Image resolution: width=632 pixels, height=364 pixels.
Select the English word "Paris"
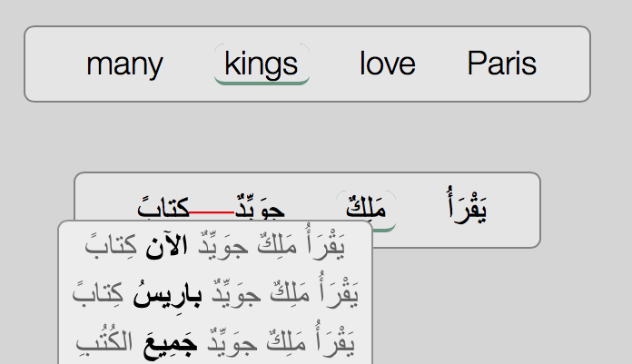(x=502, y=64)
